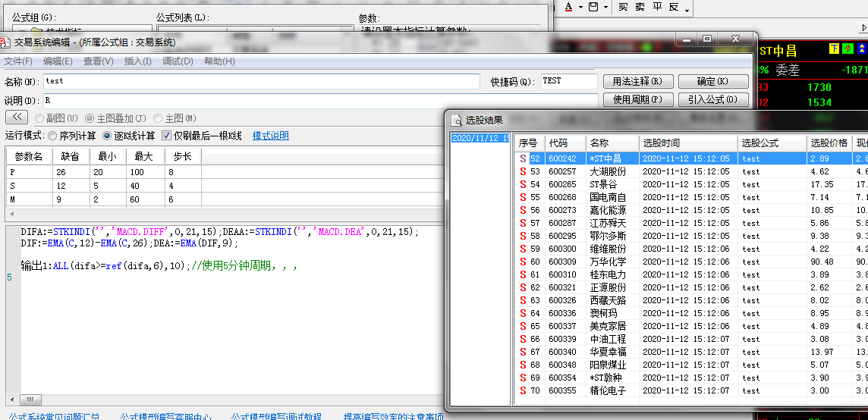Click the 快捷码 input field containing TEST
Screen dimensions: 868x420
point(569,81)
